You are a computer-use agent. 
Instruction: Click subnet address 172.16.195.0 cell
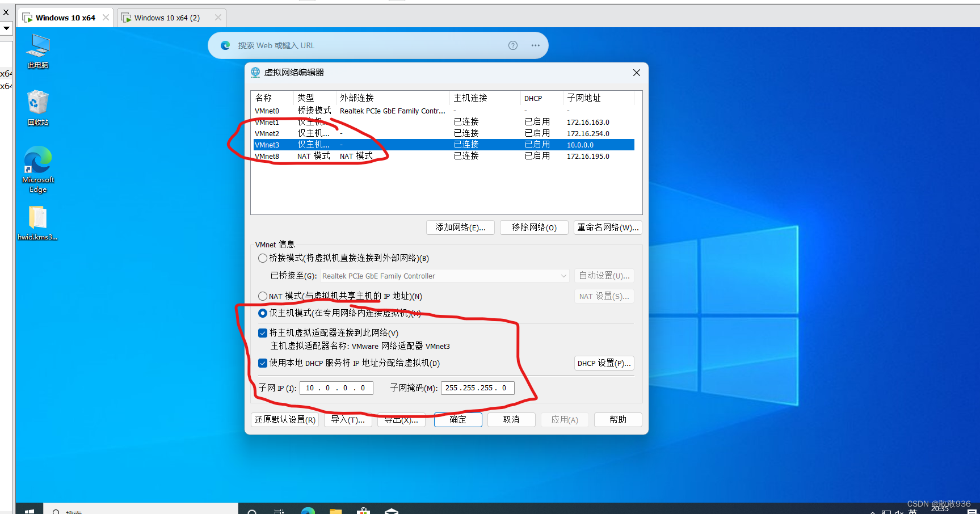pos(588,157)
